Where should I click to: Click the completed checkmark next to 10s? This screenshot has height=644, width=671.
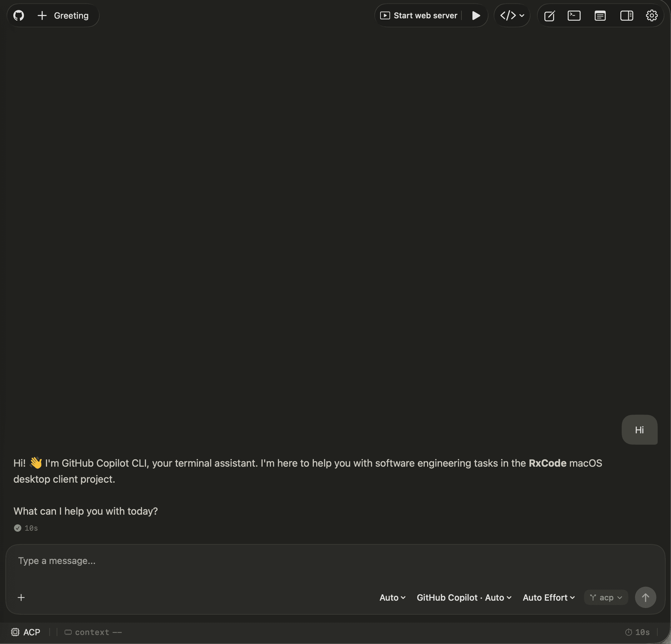click(17, 528)
